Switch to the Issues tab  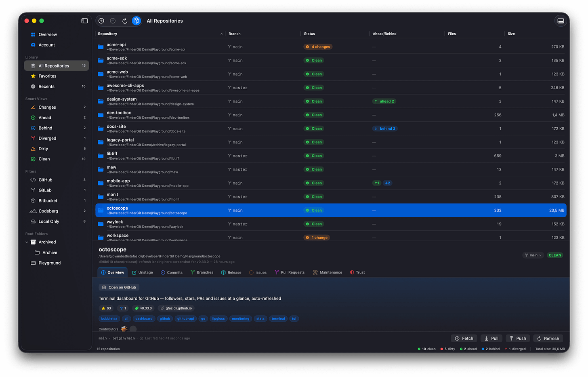(x=258, y=273)
